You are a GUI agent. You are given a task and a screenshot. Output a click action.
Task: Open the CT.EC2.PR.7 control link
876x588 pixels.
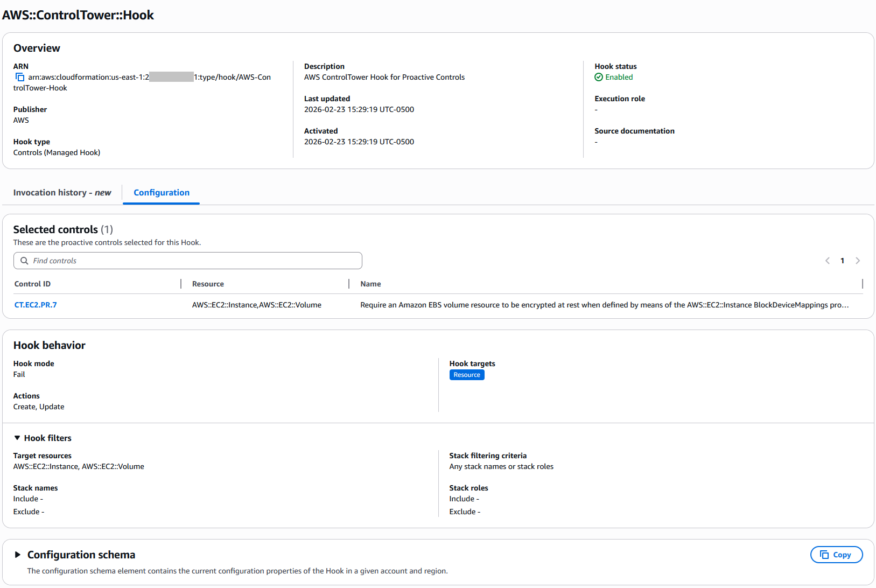pyautogui.click(x=36, y=305)
